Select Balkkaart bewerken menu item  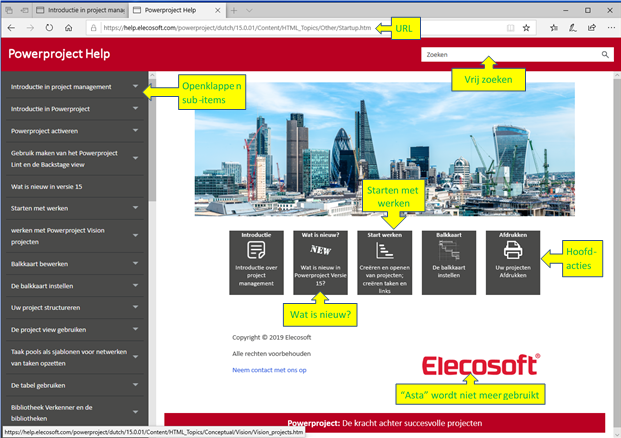click(x=39, y=264)
